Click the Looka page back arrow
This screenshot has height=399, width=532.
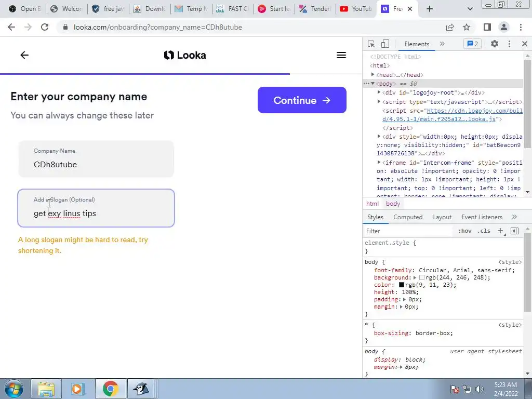(x=24, y=55)
